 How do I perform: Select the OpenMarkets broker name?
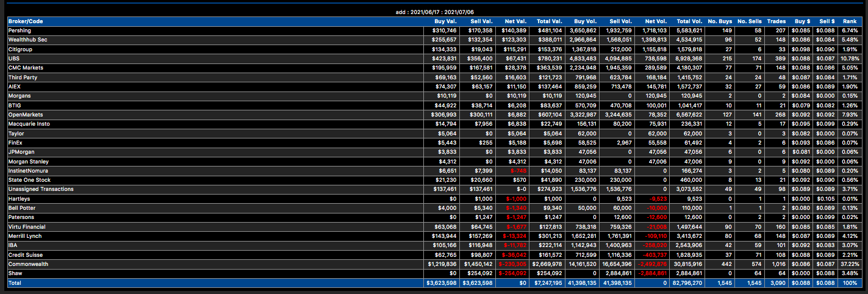[25, 115]
